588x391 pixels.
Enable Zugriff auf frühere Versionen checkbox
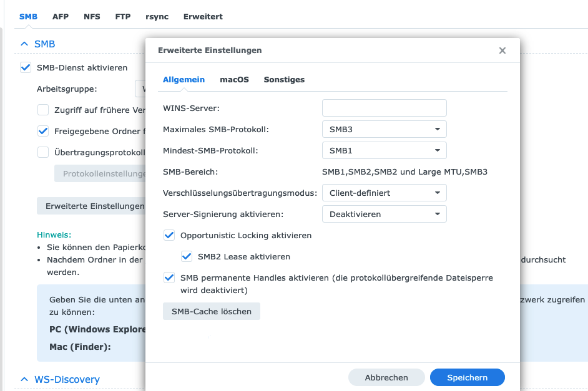tap(43, 110)
